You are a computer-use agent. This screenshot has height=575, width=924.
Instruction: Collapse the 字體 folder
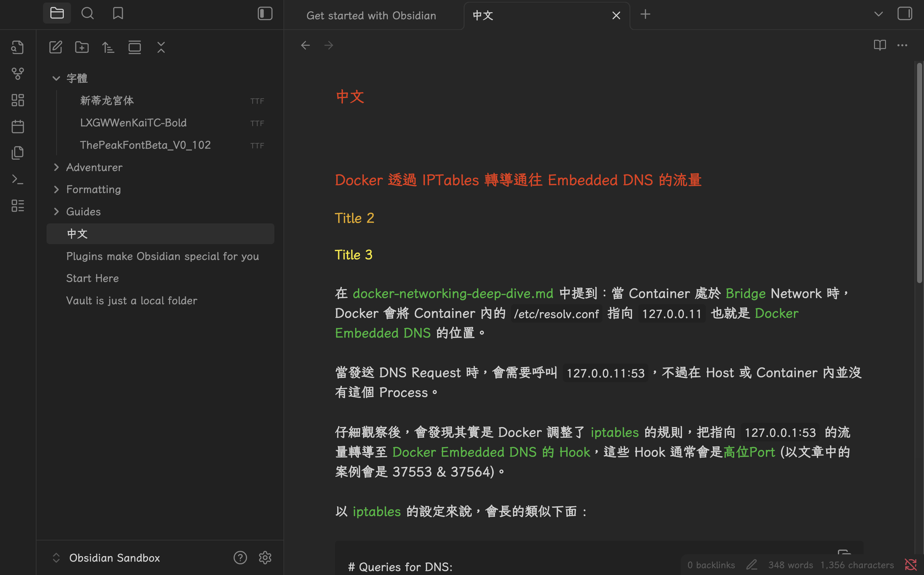(56, 78)
